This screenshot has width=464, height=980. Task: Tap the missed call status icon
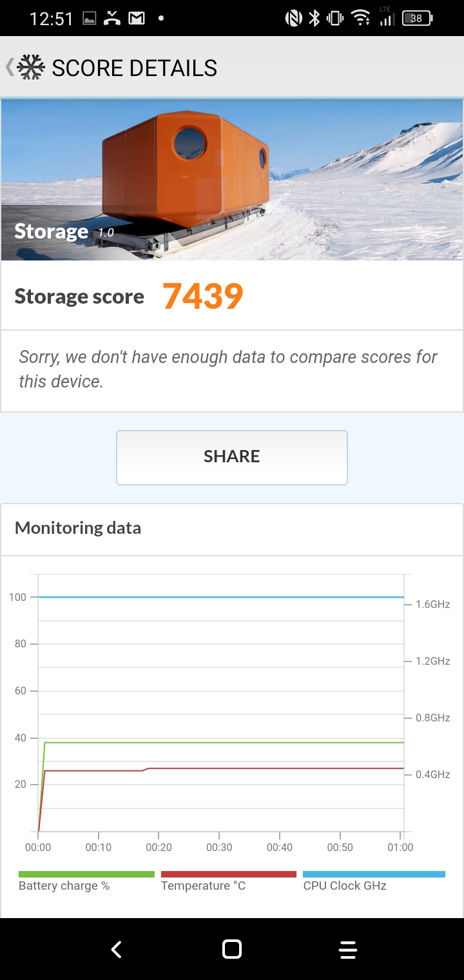[x=113, y=19]
